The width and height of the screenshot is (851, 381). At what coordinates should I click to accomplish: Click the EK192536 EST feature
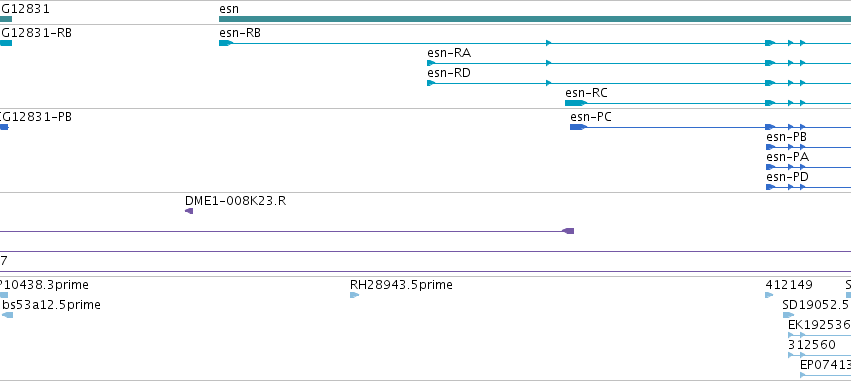tap(820, 335)
